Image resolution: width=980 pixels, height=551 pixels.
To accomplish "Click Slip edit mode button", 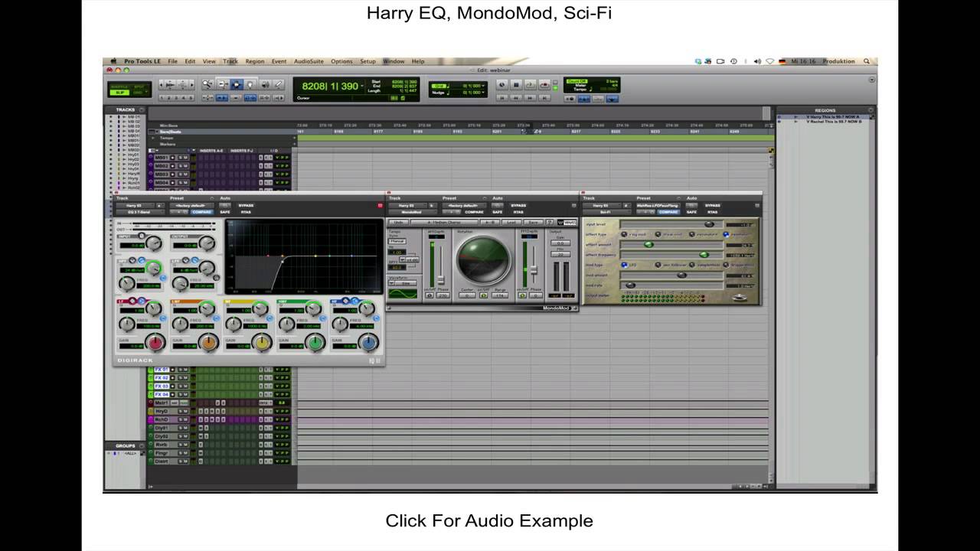I will 118,93.
